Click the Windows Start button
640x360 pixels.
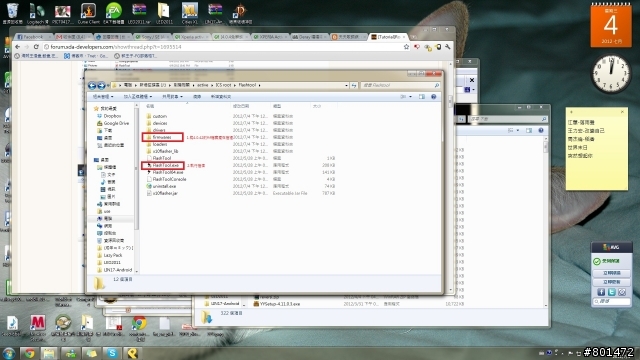[9, 353]
